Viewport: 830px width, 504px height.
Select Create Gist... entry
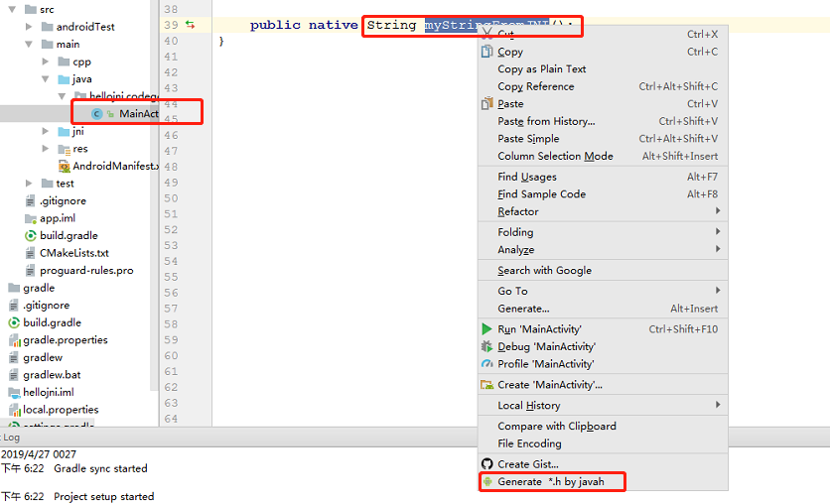pos(603,463)
